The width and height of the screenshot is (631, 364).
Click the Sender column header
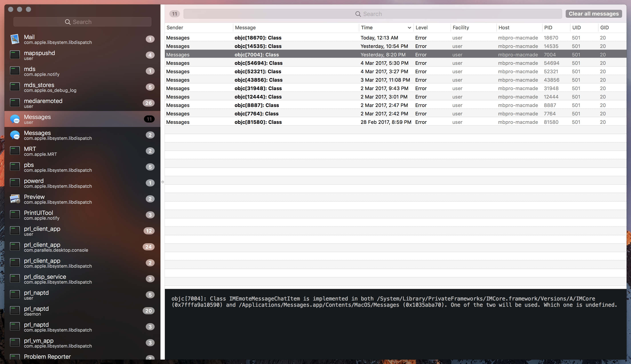pyautogui.click(x=174, y=27)
